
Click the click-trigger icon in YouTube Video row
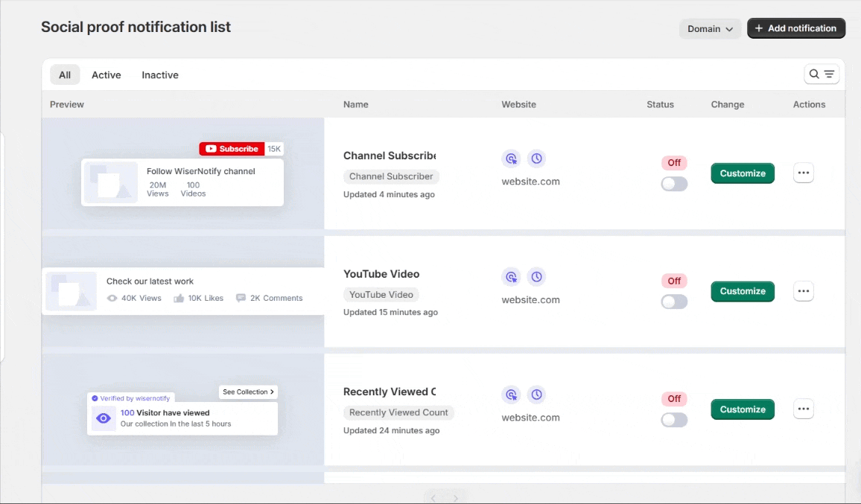pyautogui.click(x=511, y=277)
